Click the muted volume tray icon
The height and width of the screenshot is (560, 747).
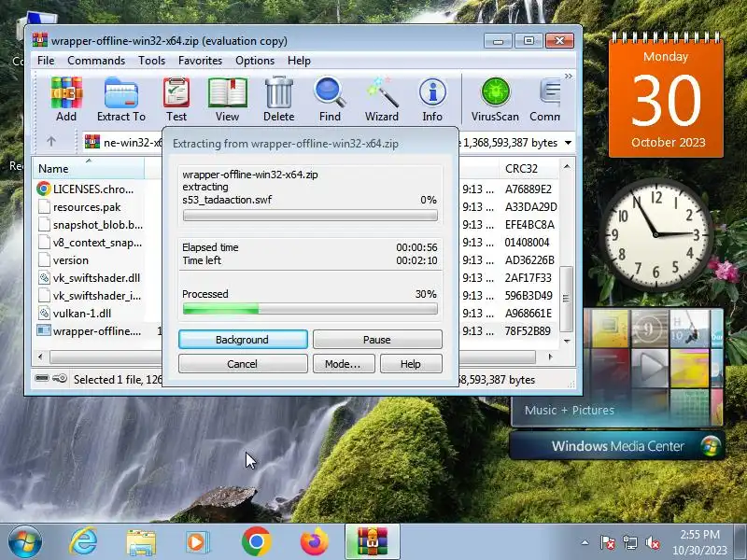(653, 543)
